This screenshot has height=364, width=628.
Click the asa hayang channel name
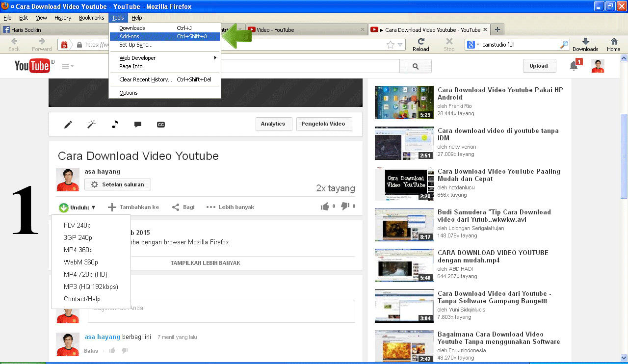102,171
